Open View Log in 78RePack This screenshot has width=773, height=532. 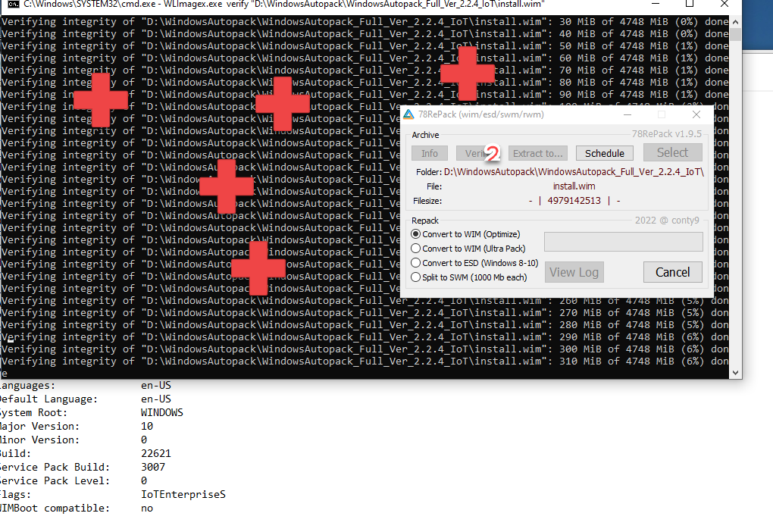(574, 272)
